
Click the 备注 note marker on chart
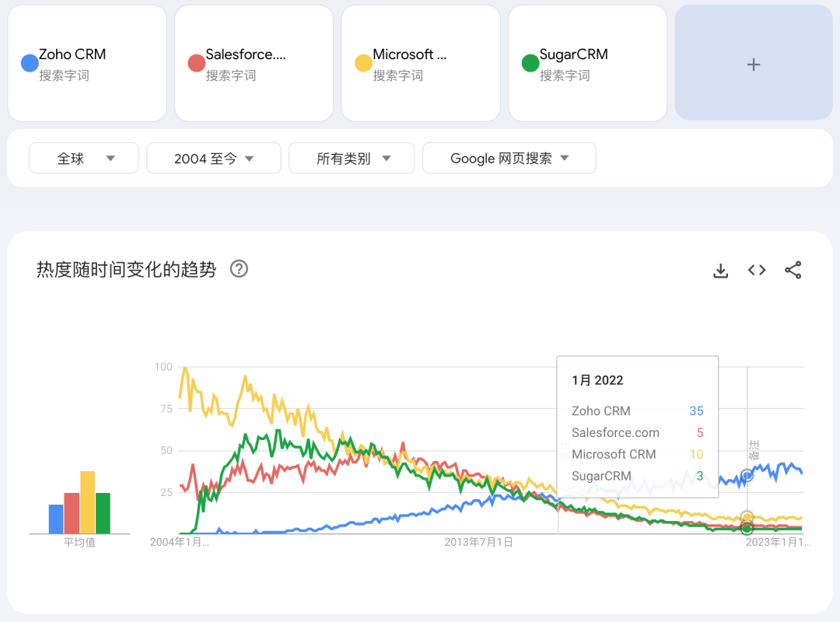click(x=753, y=451)
